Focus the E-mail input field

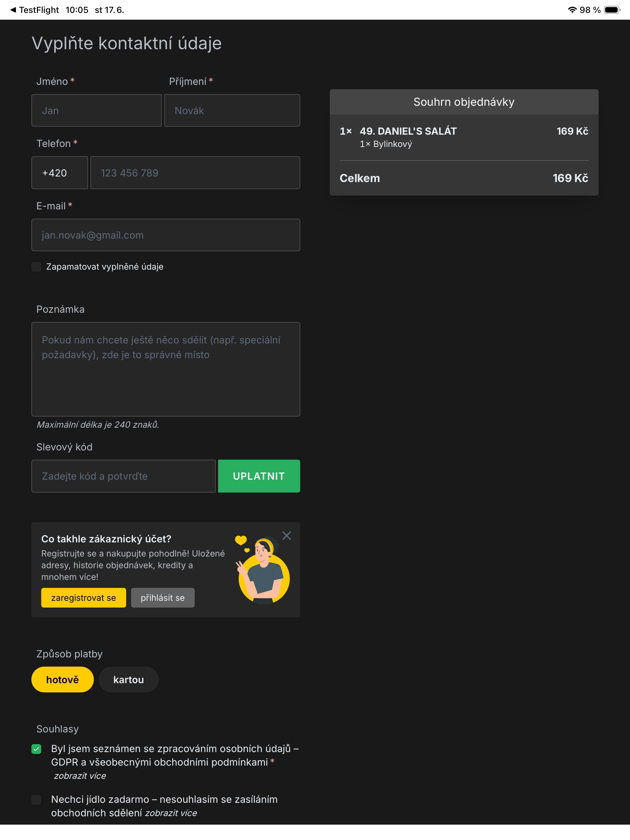166,235
